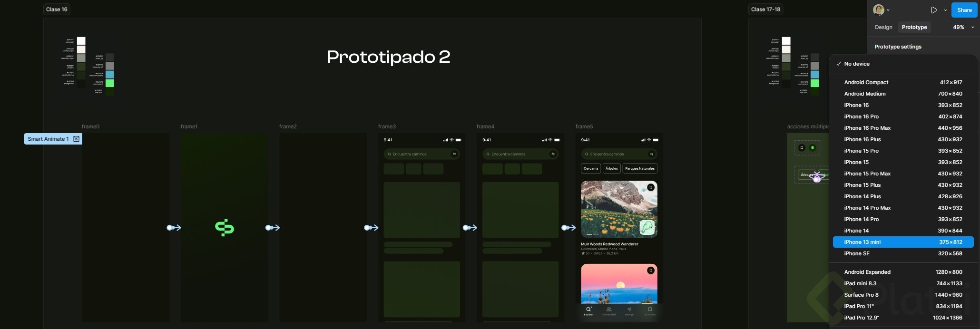980x329 pixels.
Task: Click the green logo in frame1
Action: coord(225,228)
